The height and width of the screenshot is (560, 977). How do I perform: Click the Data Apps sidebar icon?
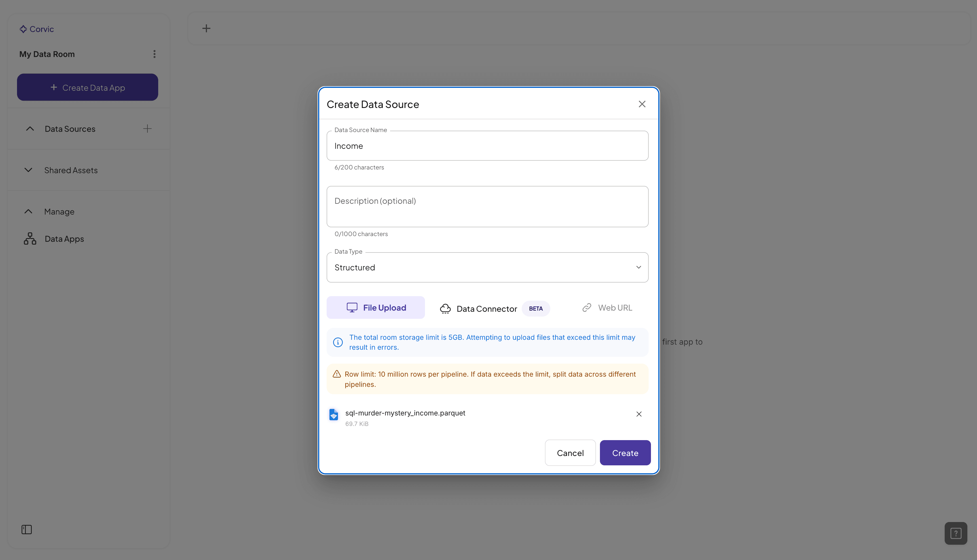(x=30, y=239)
